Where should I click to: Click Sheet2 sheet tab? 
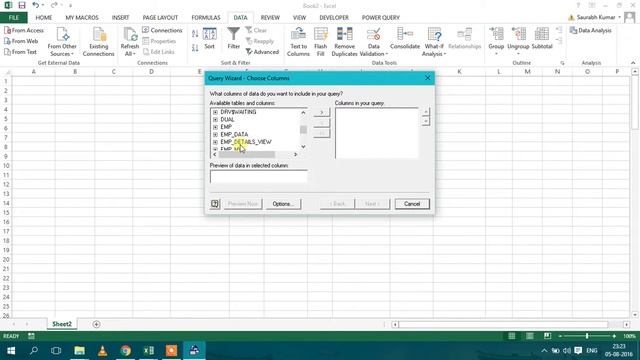tap(62, 324)
